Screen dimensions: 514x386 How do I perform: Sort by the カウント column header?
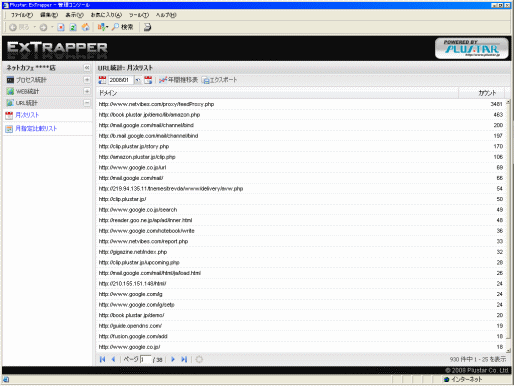click(x=482, y=93)
